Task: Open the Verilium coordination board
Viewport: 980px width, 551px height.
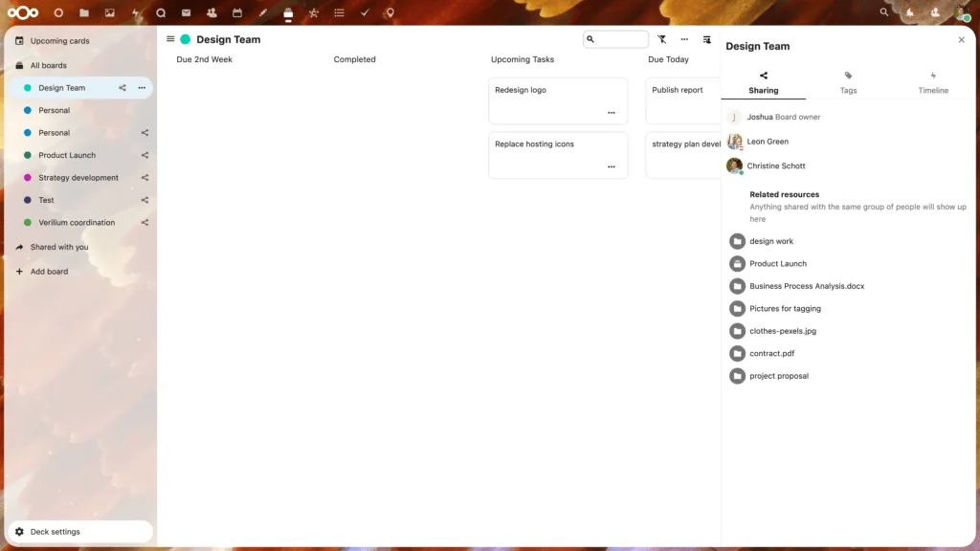Action: tap(75, 222)
